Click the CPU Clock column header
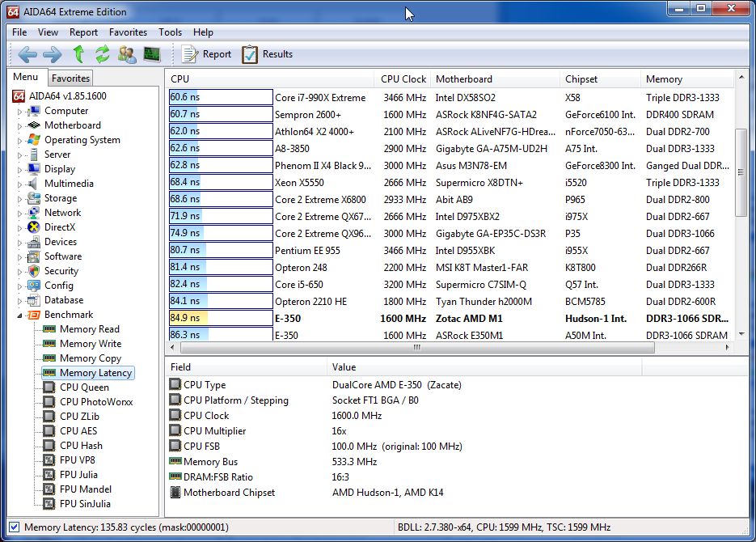Viewport: 756px width, 542px height. 403,79
